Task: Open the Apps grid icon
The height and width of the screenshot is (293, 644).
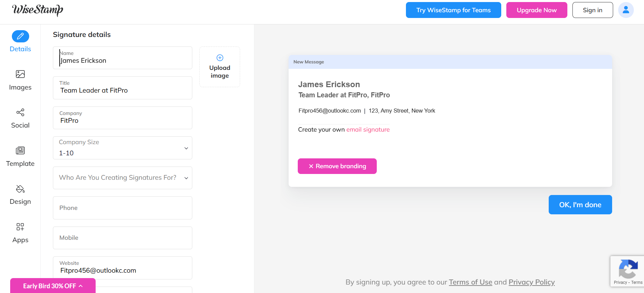Action: click(20, 227)
